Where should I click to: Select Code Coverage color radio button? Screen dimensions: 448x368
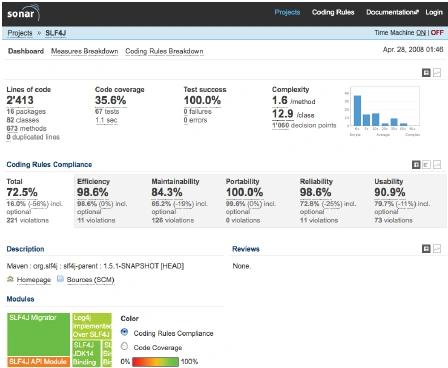click(x=124, y=346)
